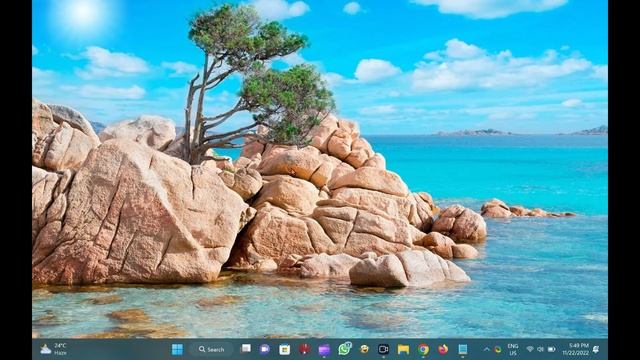Screen dimensions: 640x360
Task: Switch input language via ENG US indicator
Action: tap(513, 349)
